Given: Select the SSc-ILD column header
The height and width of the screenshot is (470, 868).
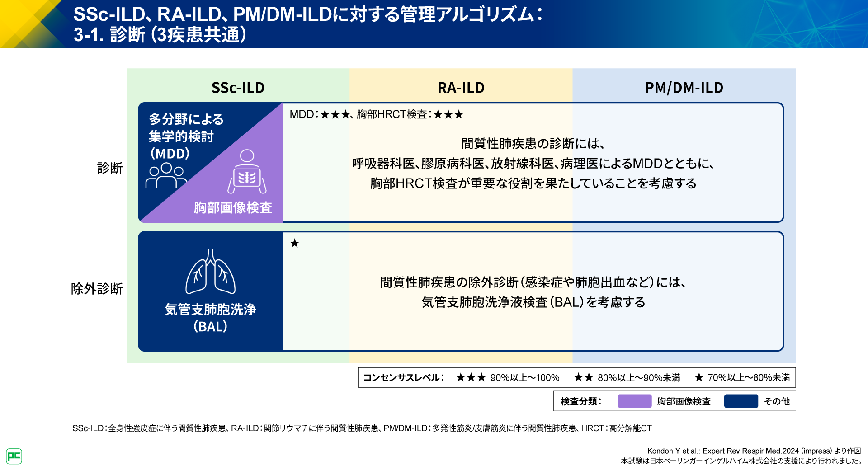Looking at the screenshot, I should (x=238, y=87).
